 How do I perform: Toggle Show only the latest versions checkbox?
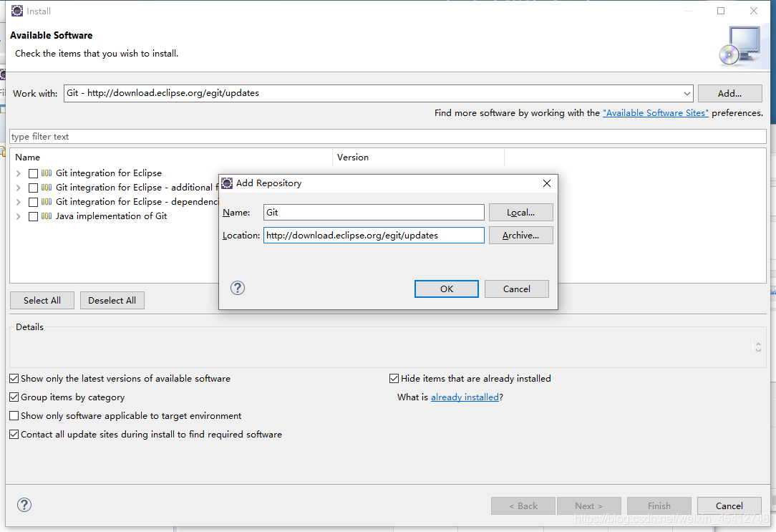pos(14,379)
